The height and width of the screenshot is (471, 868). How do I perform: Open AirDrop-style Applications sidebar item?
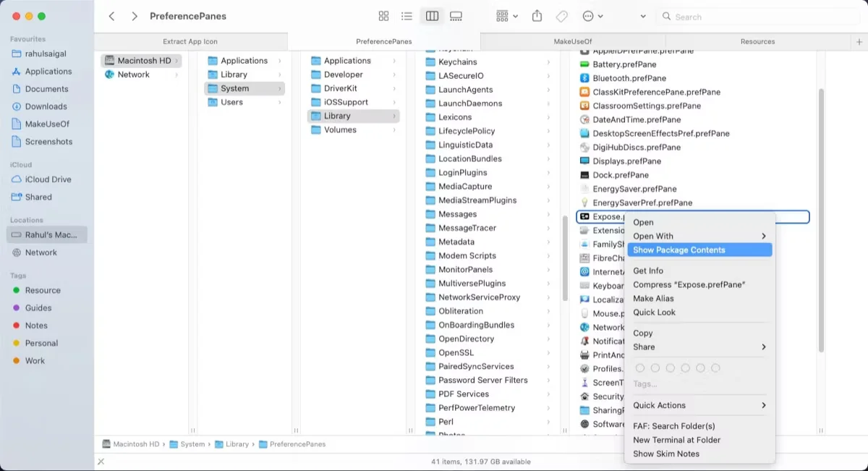pos(48,72)
